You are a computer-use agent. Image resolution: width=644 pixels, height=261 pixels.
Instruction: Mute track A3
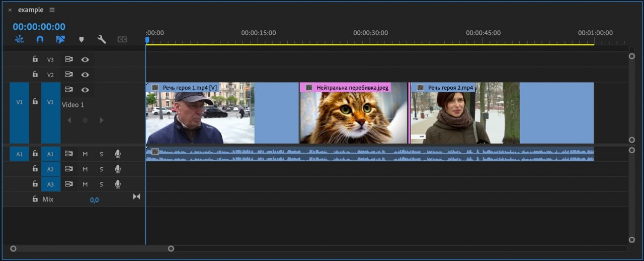(x=85, y=184)
